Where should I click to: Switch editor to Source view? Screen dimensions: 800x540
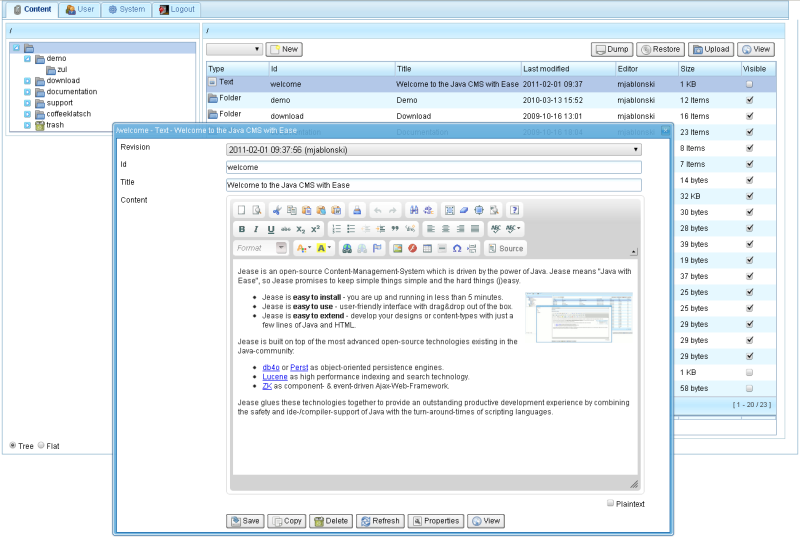click(505, 248)
